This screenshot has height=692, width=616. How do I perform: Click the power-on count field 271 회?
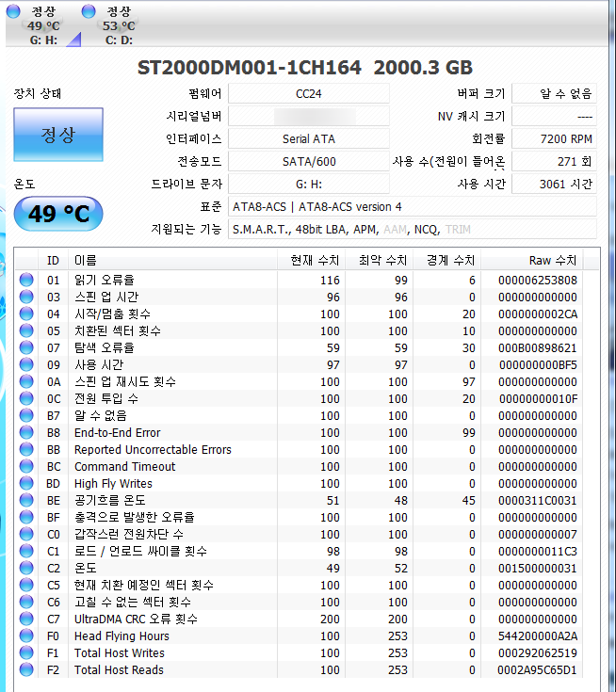pyautogui.click(x=554, y=162)
